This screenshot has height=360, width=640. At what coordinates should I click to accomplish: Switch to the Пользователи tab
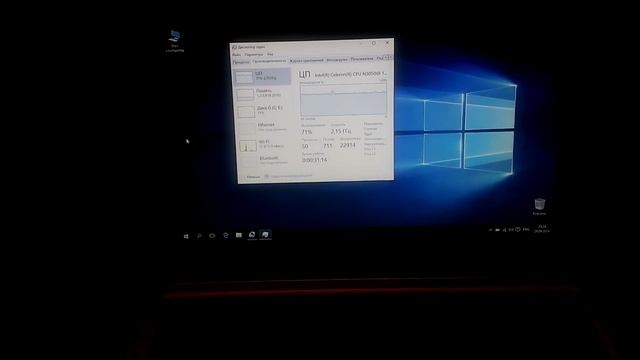pyautogui.click(x=362, y=59)
